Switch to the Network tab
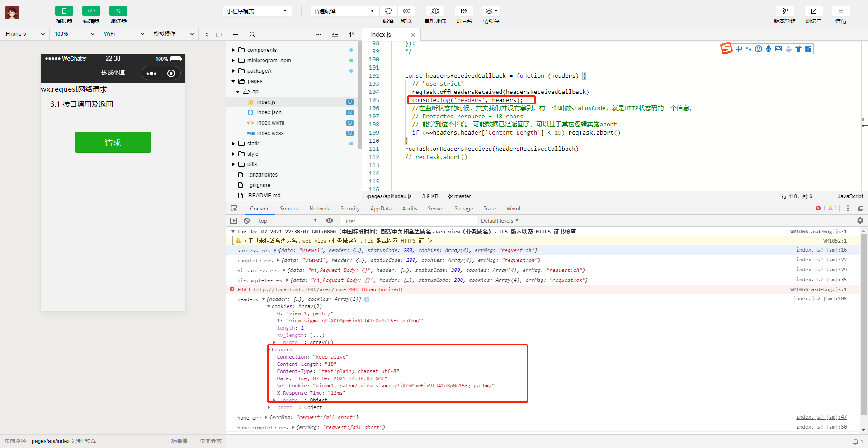Viewport: 868px width, 448px height. (320, 209)
